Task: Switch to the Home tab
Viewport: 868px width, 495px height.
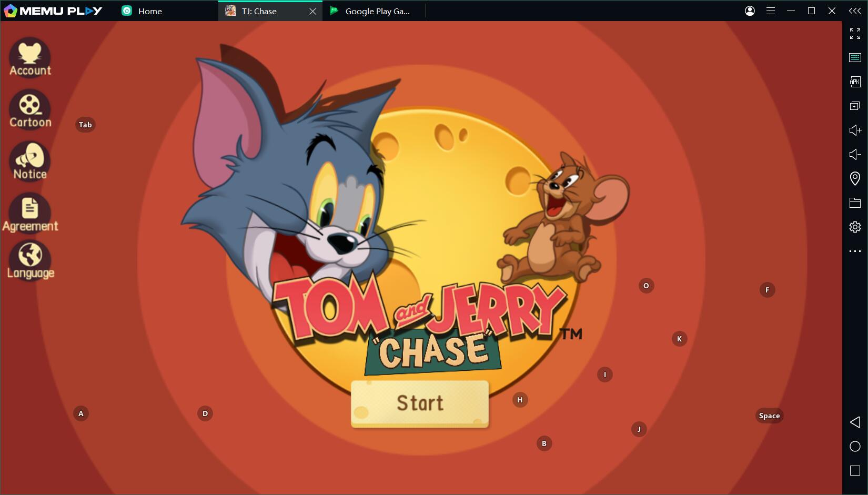Action: [x=150, y=11]
